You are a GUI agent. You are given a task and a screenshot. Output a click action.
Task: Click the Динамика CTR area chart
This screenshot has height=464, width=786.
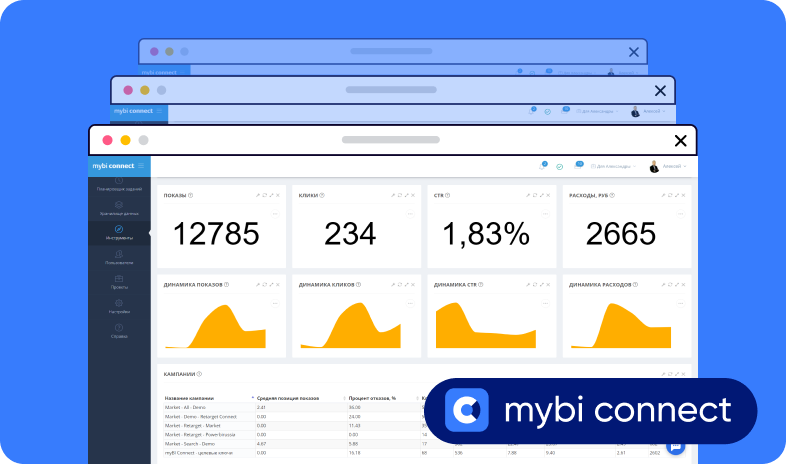point(486,326)
